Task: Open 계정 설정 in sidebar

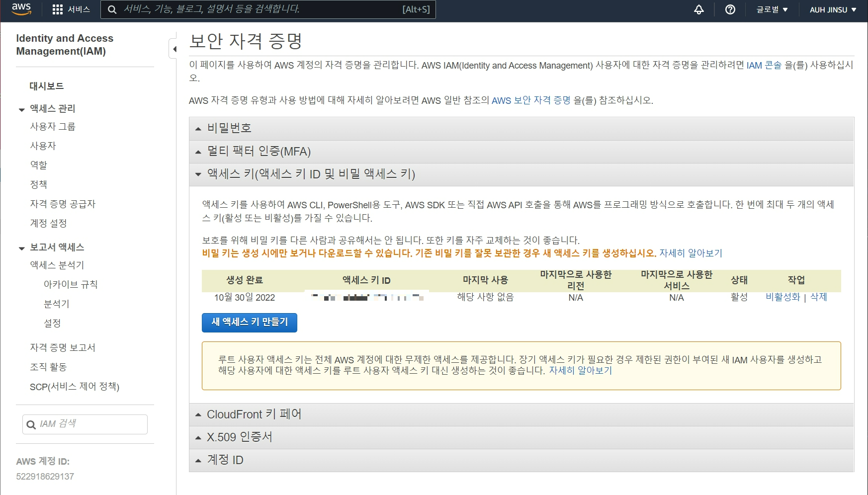Action: coord(48,223)
